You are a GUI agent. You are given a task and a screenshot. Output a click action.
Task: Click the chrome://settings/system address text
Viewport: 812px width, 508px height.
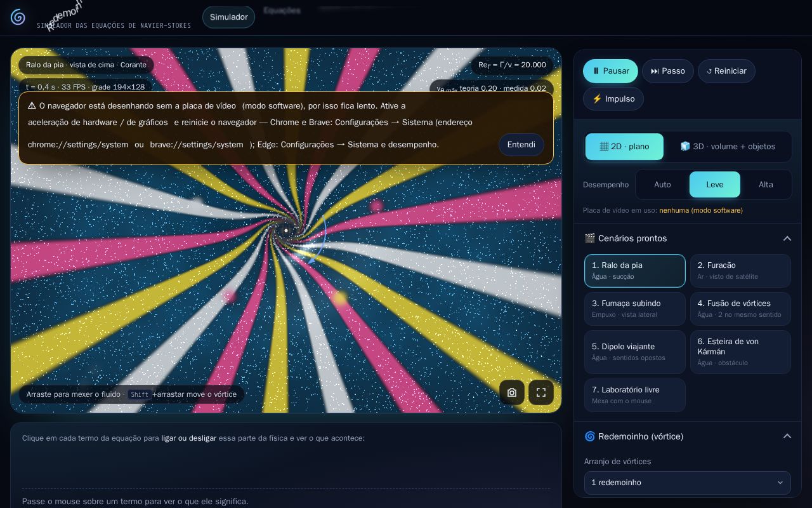pos(78,145)
